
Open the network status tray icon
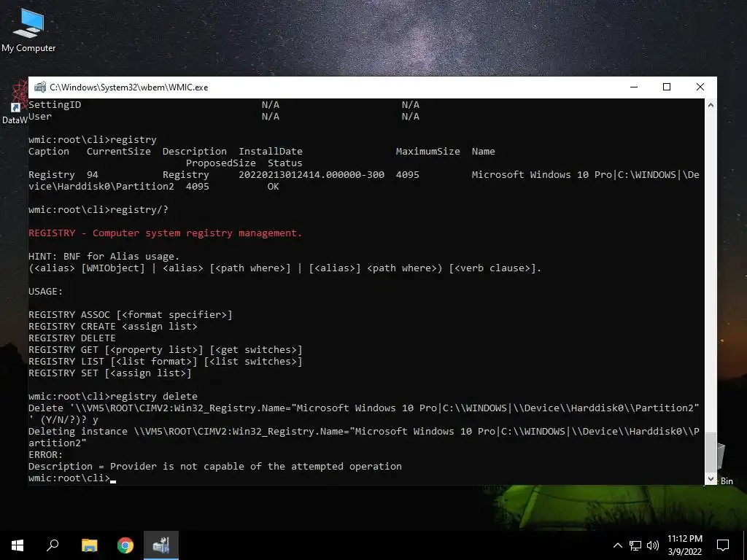point(635,545)
